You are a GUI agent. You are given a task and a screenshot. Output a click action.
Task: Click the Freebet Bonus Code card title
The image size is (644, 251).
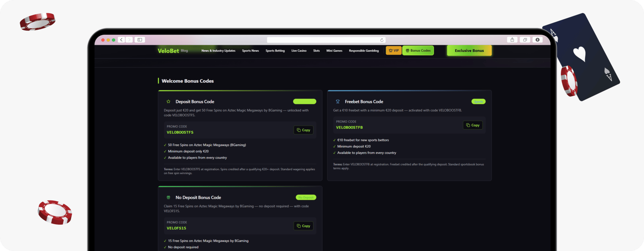pos(364,102)
